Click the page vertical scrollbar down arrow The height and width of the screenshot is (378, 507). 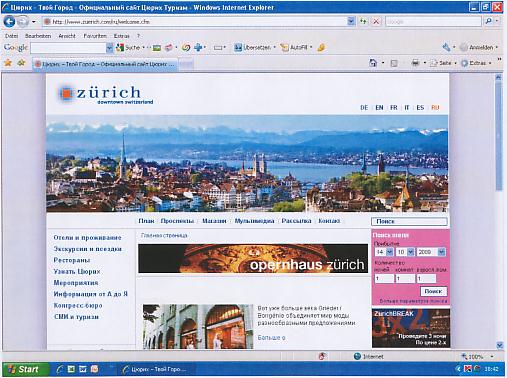click(x=499, y=345)
